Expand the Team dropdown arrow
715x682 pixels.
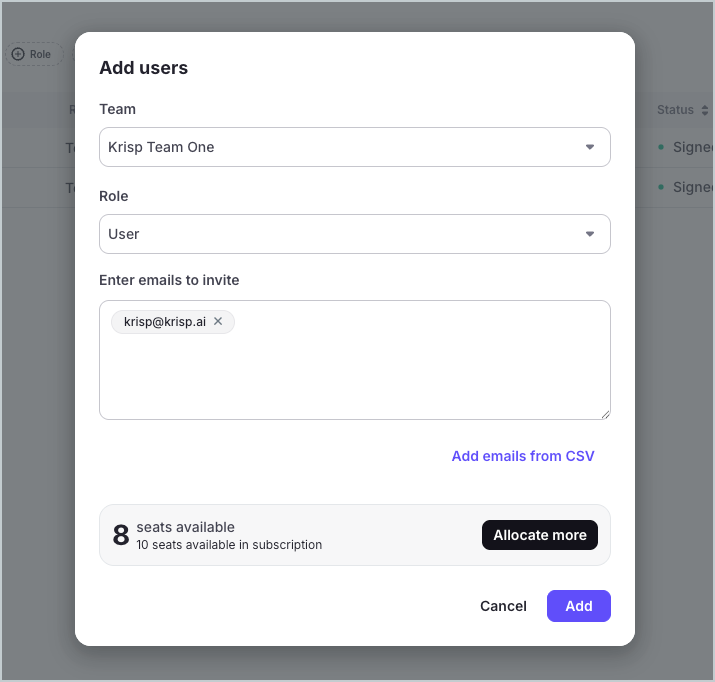click(x=590, y=147)
